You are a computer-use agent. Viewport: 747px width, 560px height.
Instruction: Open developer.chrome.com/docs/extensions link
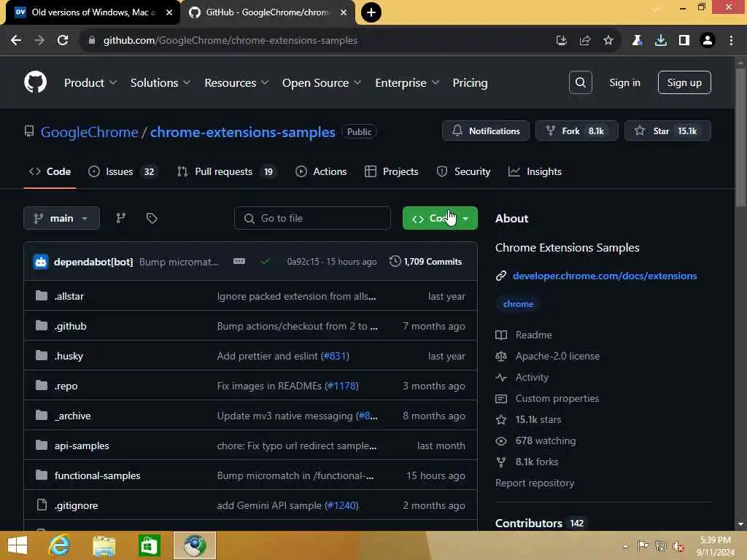coord(605,276)
